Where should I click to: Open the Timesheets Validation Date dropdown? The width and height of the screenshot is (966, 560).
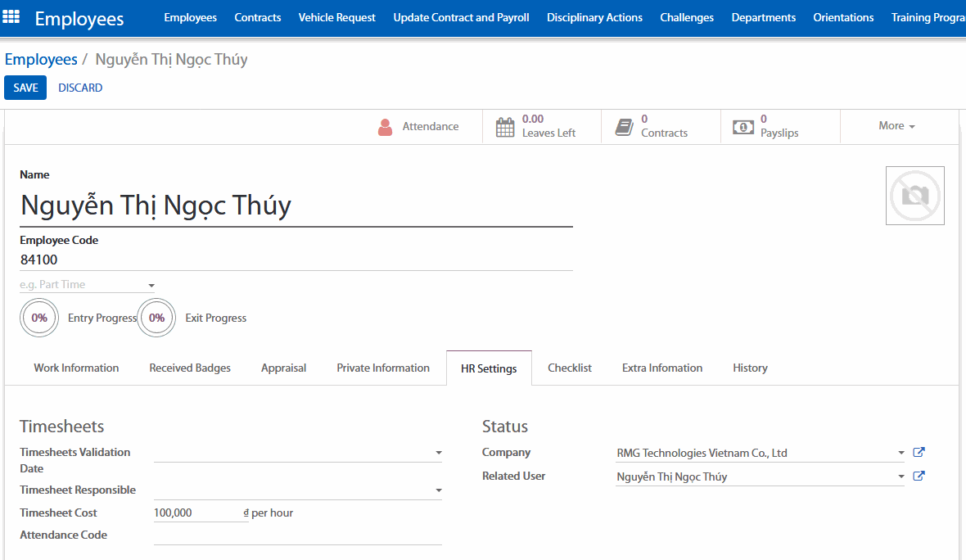click(x=438, y=453)
